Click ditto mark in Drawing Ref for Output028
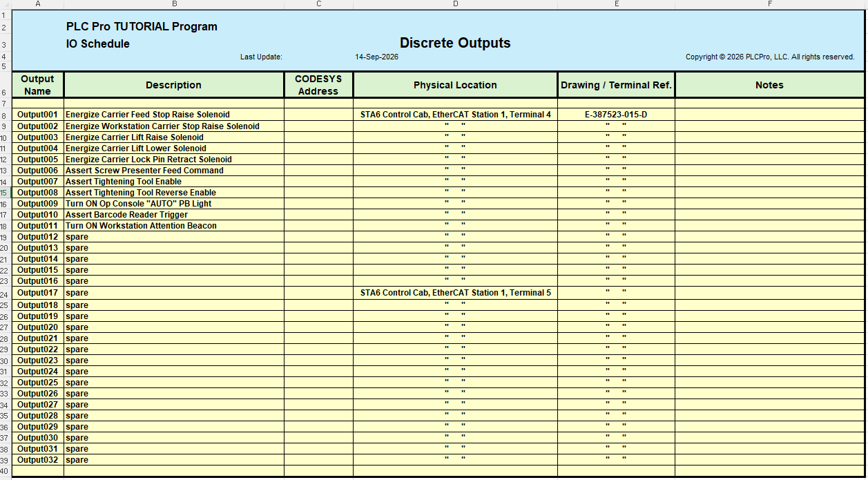 point(616,414)
